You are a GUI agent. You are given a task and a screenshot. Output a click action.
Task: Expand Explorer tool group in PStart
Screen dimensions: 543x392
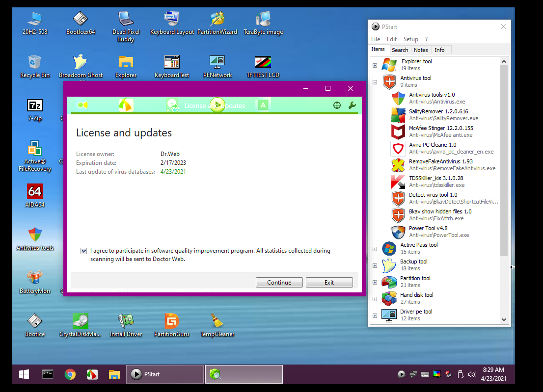375,65
